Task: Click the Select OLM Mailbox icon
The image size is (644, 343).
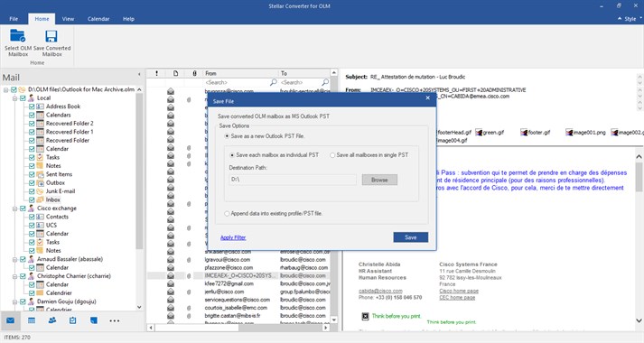Action: click(18, 36)
